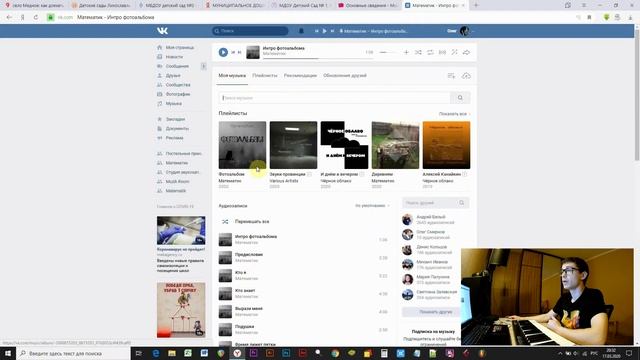Open Реклама in the left menu
This screenshot has width=640, height=360.
coord(175,138)
